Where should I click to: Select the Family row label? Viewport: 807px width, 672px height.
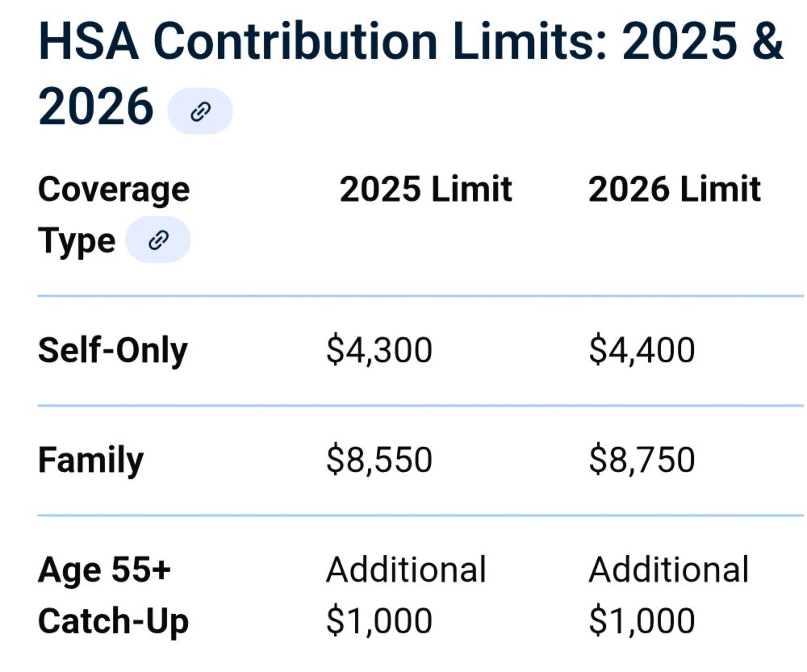click(x=90, y=461)
